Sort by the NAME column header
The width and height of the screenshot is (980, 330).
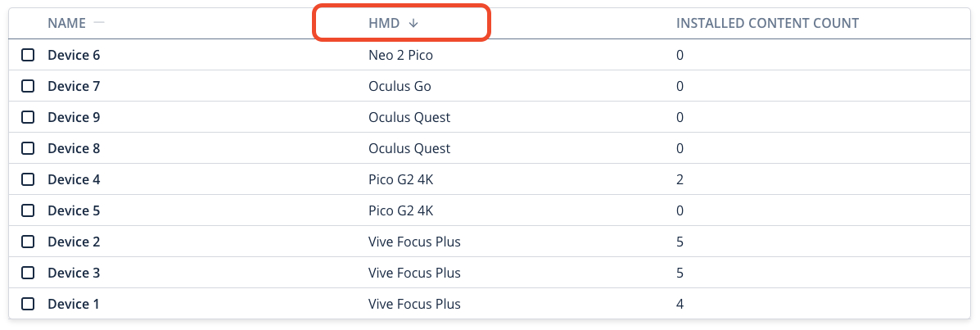(67, 23)
